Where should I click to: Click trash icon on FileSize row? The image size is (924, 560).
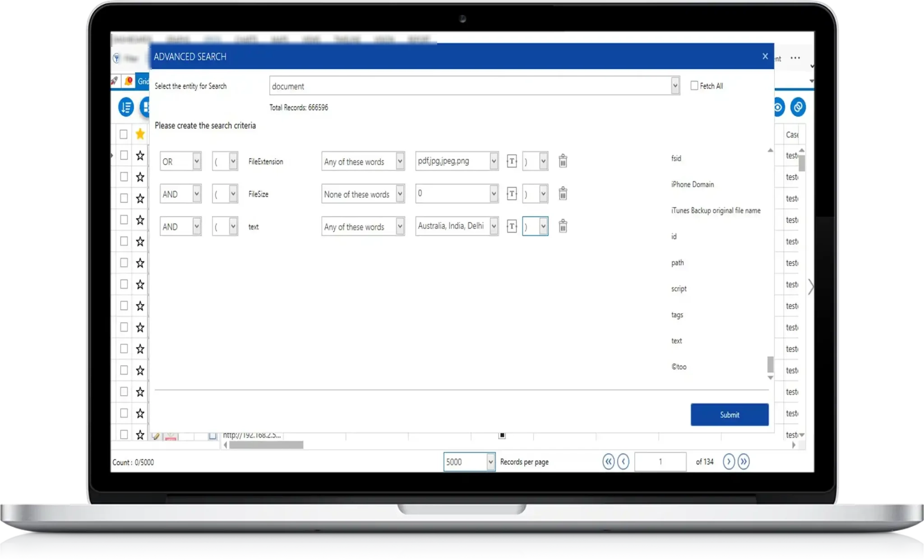(x=563, y=193)
